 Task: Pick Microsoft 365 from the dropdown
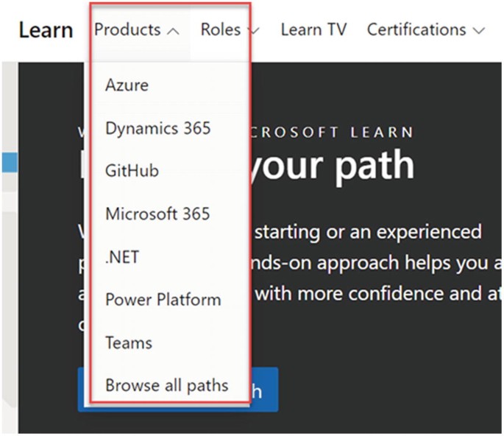157,214
